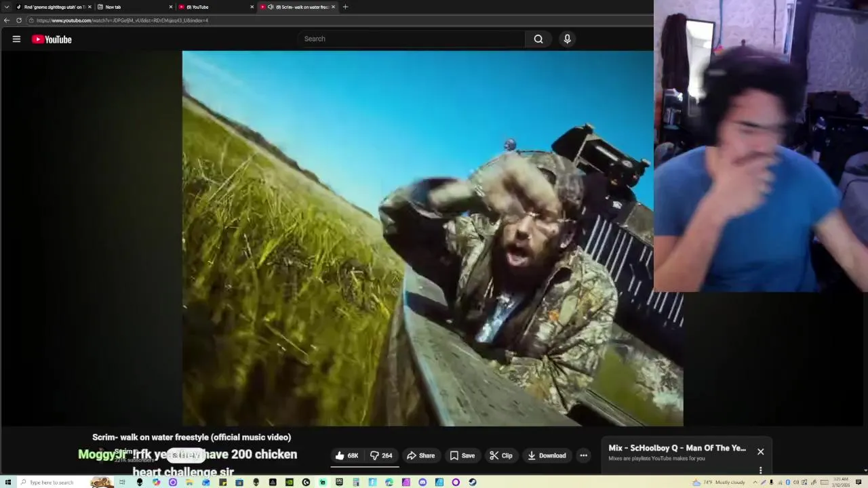Click the youtube.com address bar URL
The height and width of the screenshot is (488, 868).
[x=122, y=20]
